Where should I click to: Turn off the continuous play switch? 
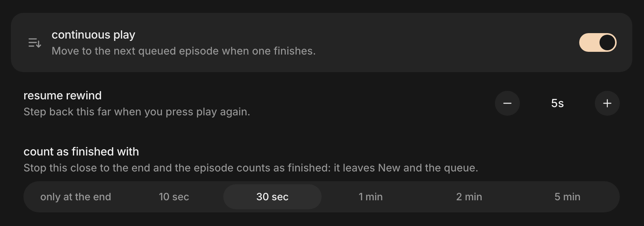(x=598, y=42)
